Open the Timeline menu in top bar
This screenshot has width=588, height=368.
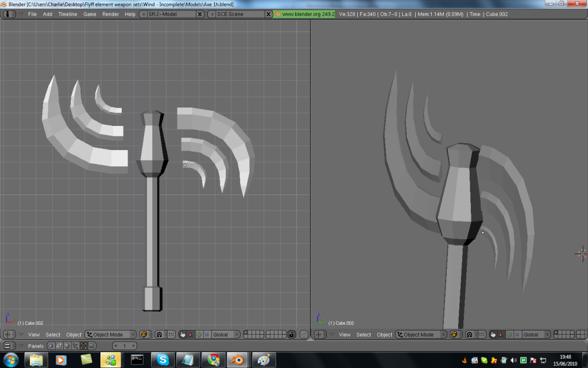click(67, 14)
